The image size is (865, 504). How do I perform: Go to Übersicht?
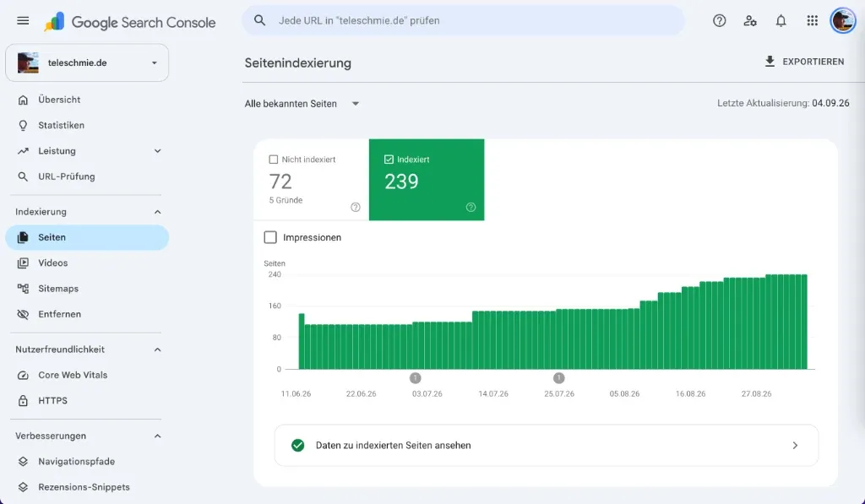click(87, 100)
